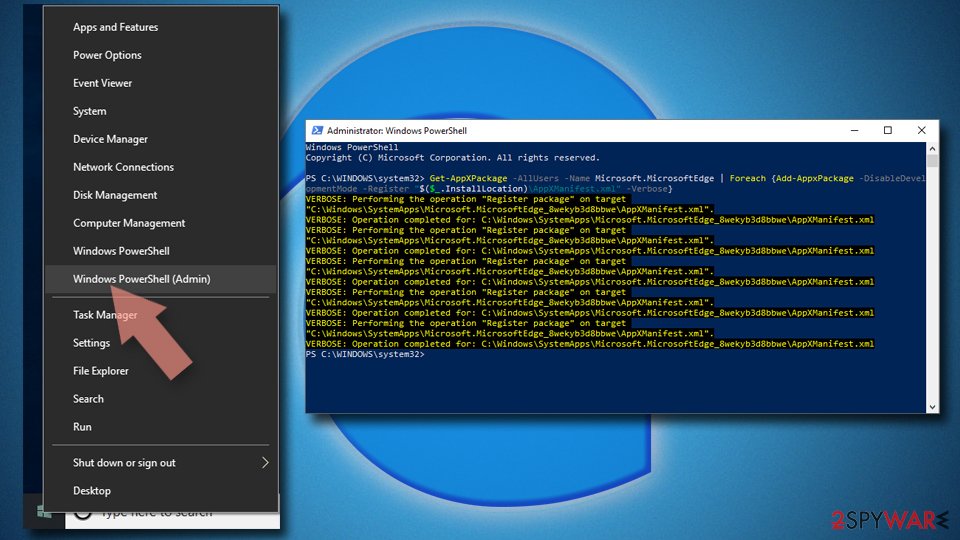The image size is (960, 540).
Task: Show the Desktop via menu entry
Action: 92,491
